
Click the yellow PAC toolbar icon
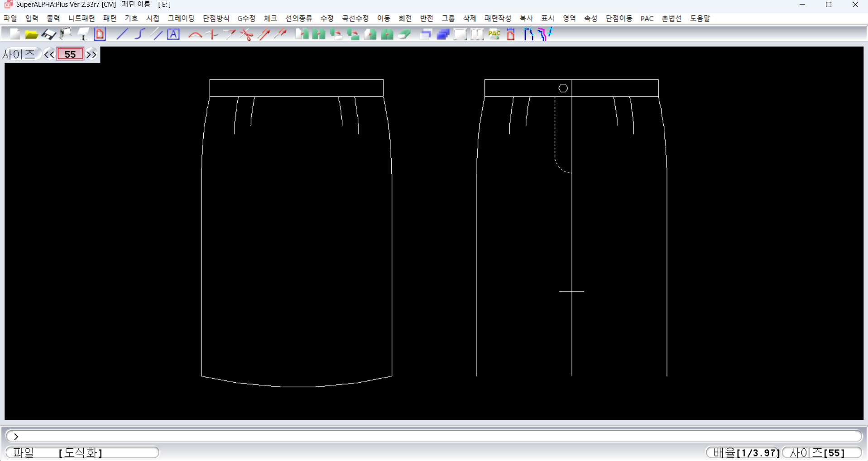coord(494,34)
